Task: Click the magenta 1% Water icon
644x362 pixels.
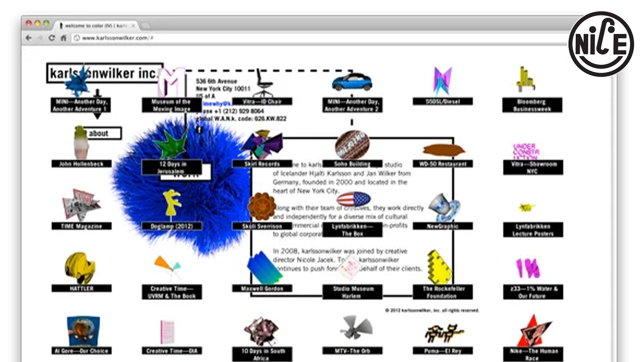Action: point(528,268)
